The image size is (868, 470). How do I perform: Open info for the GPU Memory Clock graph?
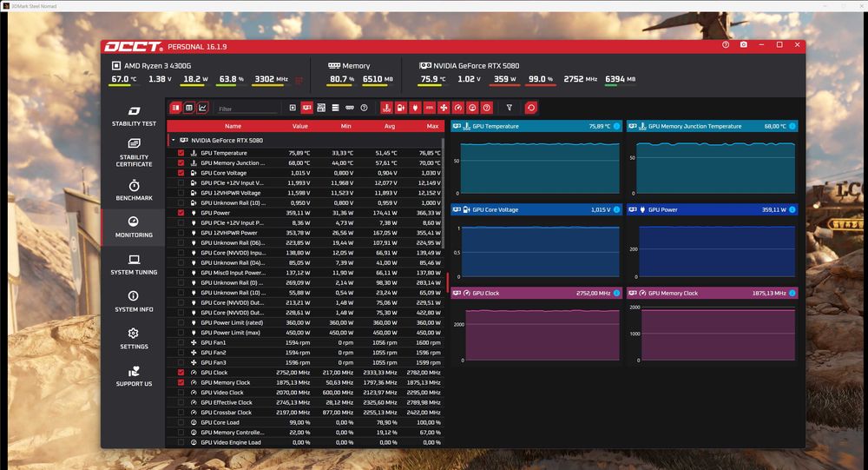[x=792, y=293]
